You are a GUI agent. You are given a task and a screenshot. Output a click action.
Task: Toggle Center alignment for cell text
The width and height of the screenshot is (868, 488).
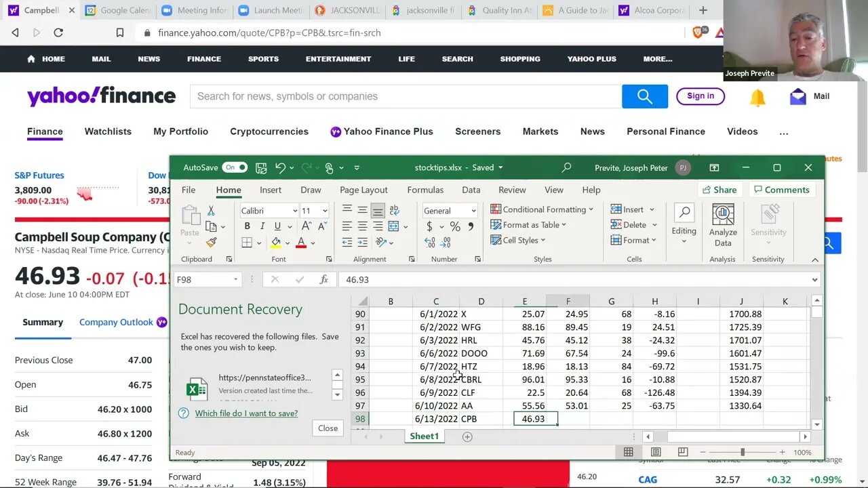click(363, 226)
